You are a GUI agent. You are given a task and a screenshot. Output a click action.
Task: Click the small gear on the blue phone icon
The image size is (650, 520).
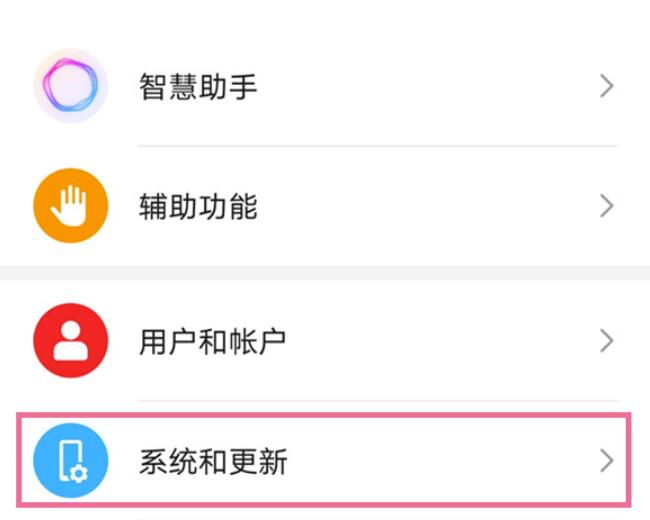[78, 474]
